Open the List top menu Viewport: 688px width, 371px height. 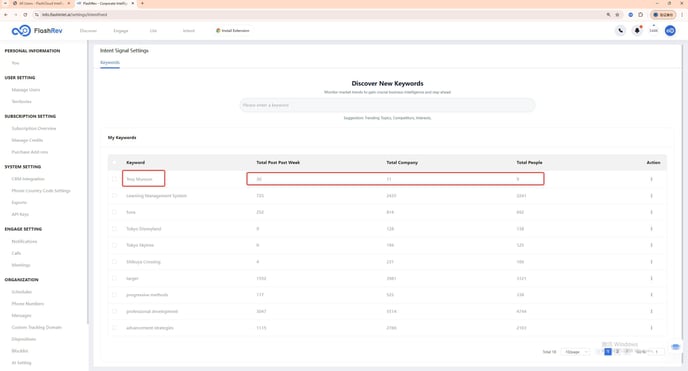tap(153, 31)
